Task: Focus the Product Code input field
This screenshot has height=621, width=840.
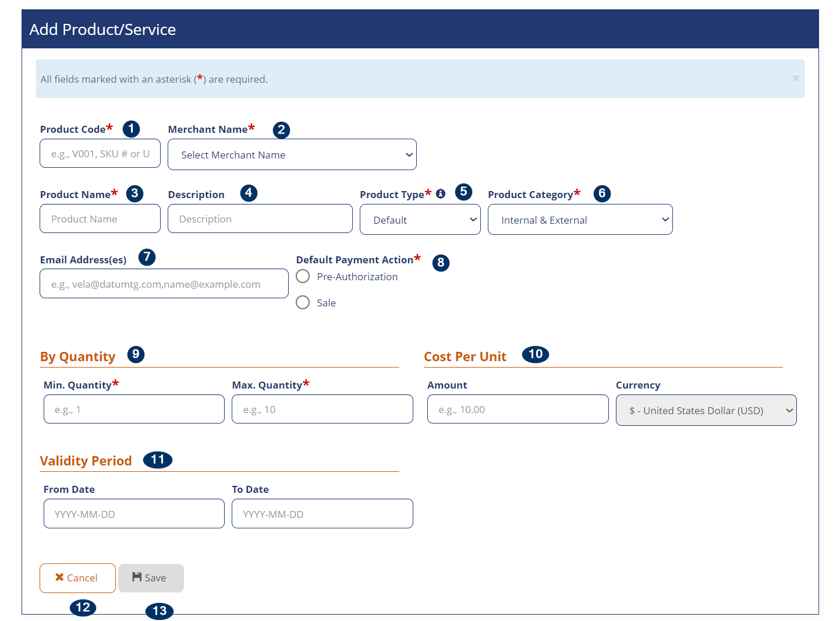Action: [x=100, y=154]
